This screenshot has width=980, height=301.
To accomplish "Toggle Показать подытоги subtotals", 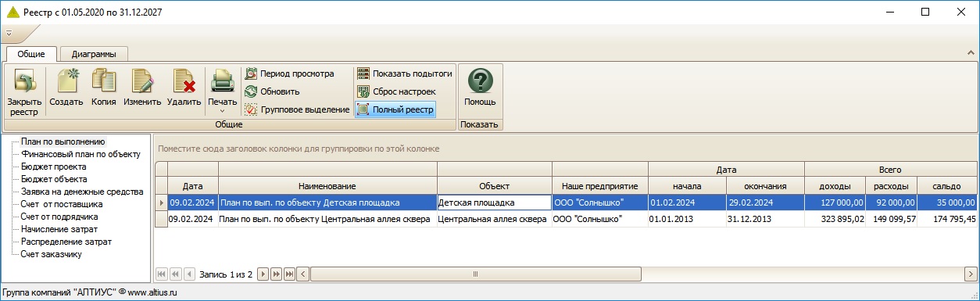I will pyautogui.click(x=405, y=73).
